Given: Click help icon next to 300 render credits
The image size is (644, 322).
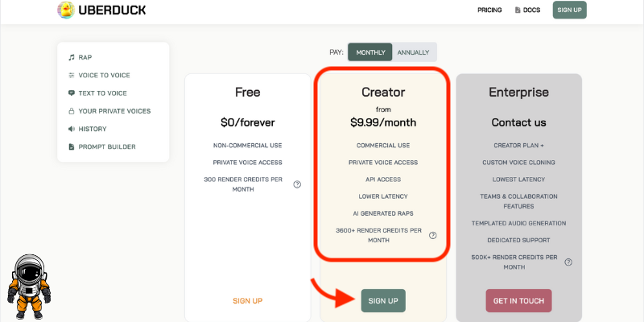Looking at the screenshot, I should pyautogui.click(x=297, y=184).
